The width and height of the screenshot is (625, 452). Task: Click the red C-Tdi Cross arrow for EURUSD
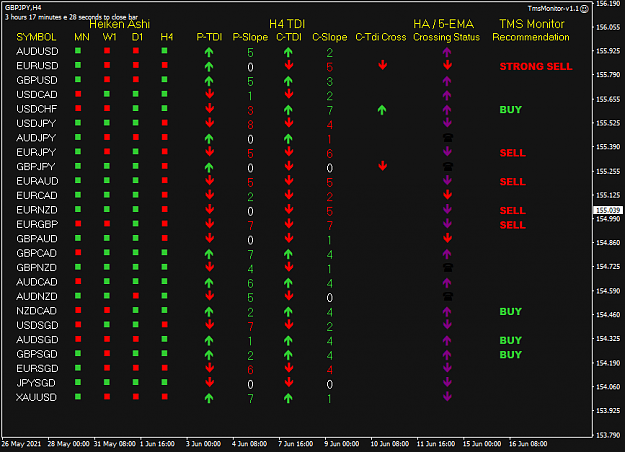pos(382,65)
